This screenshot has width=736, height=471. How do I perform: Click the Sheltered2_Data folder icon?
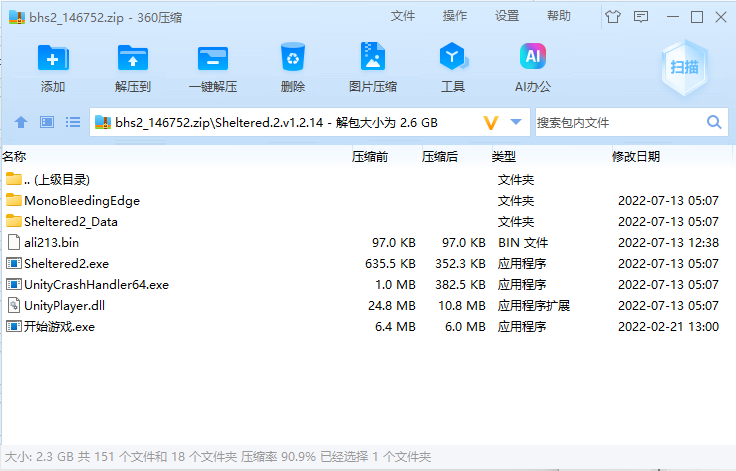click(14, 221)
